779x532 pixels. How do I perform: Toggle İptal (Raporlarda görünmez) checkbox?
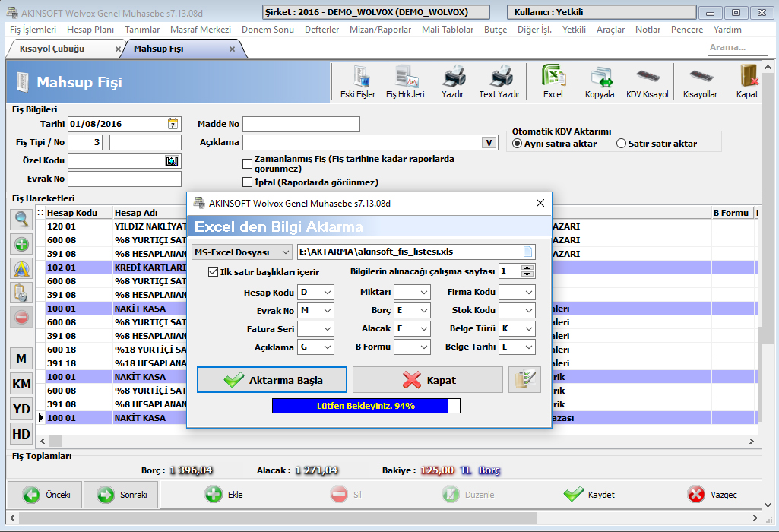[248, 182]
